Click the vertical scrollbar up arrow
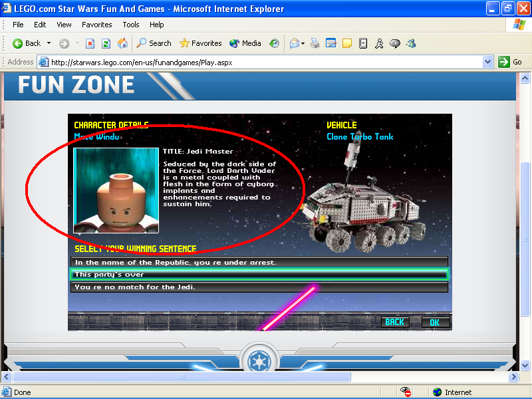Image resolution: width=532 pixels, height=399 pixels. point(525,78)
